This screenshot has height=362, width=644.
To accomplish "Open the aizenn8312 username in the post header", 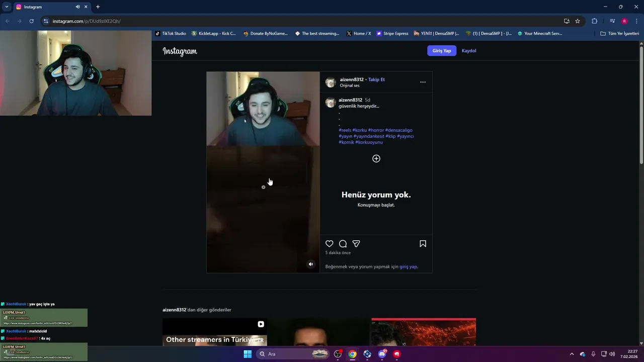I will click(352, 79).
